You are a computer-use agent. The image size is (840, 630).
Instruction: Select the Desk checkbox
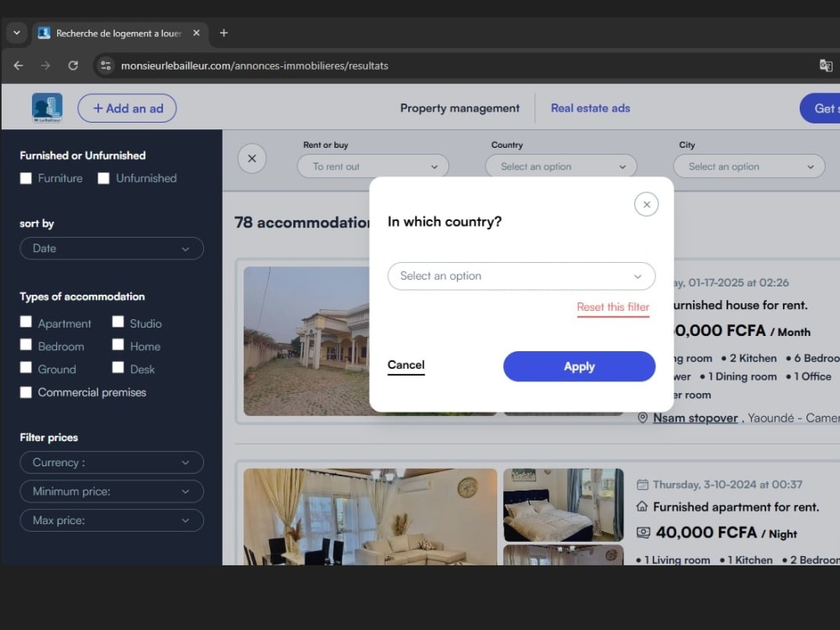tap(118, 368)
